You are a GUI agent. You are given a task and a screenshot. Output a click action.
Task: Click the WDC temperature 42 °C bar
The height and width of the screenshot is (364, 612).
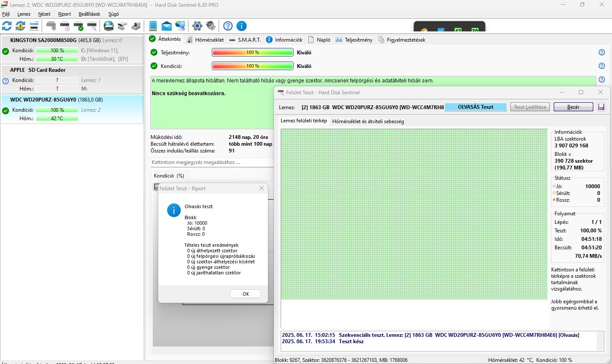click(57, 119)
